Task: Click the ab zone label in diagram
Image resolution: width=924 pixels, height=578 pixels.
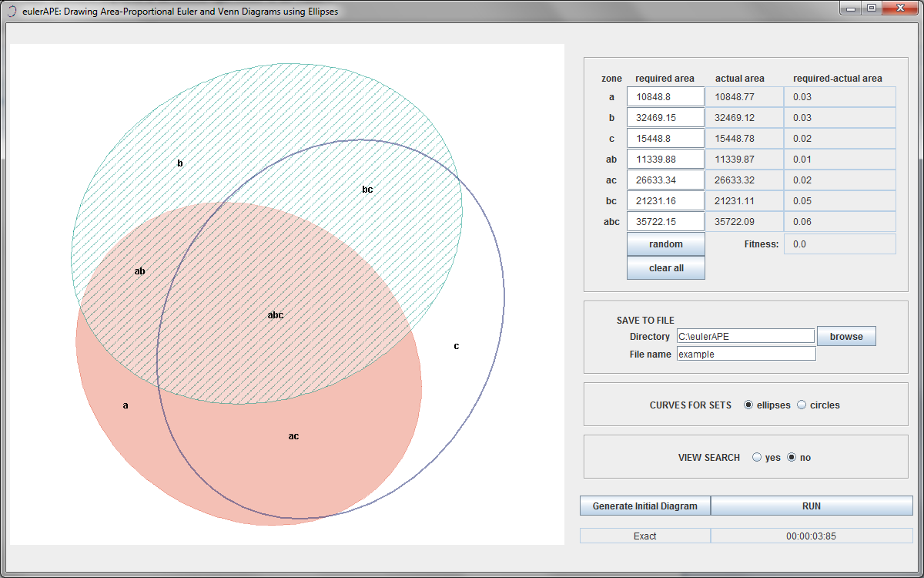Action: tap(140, 271)
